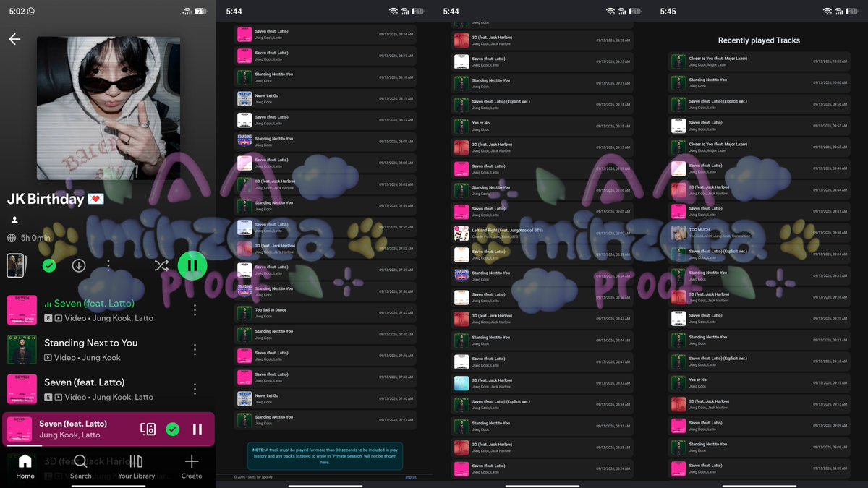The image size is (868, 488).
Task: Switch to the Home tab
Action: pos(25,467)
